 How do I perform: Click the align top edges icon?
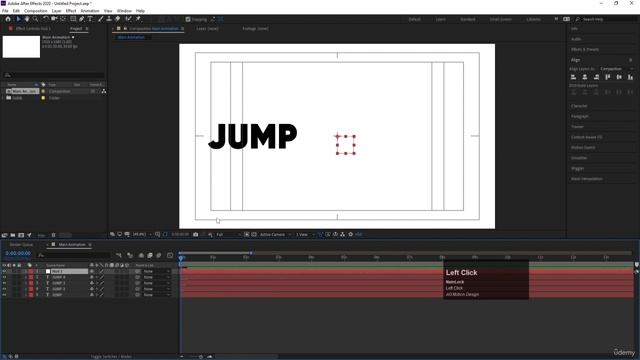point(608,77)
